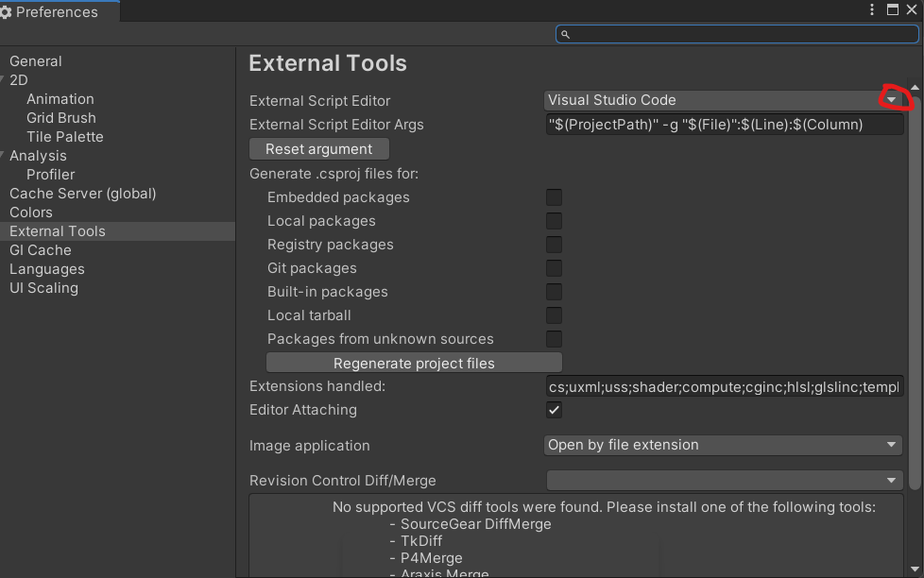
Task: Click the P4Merge entry
Action: point(432,558)
